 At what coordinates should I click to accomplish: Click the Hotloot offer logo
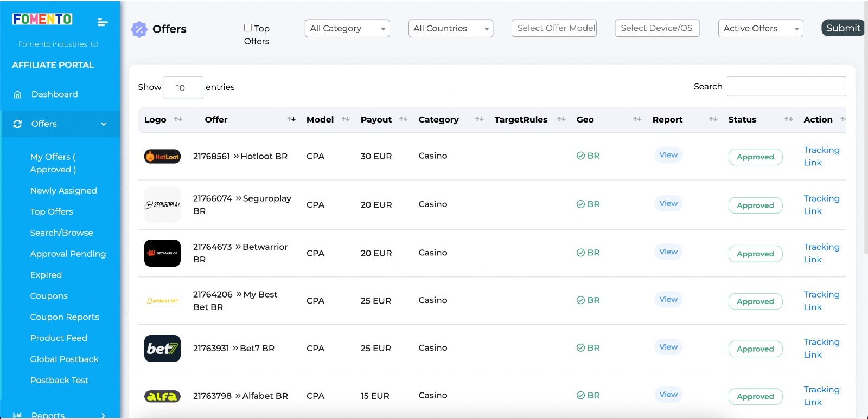point(162,157)
